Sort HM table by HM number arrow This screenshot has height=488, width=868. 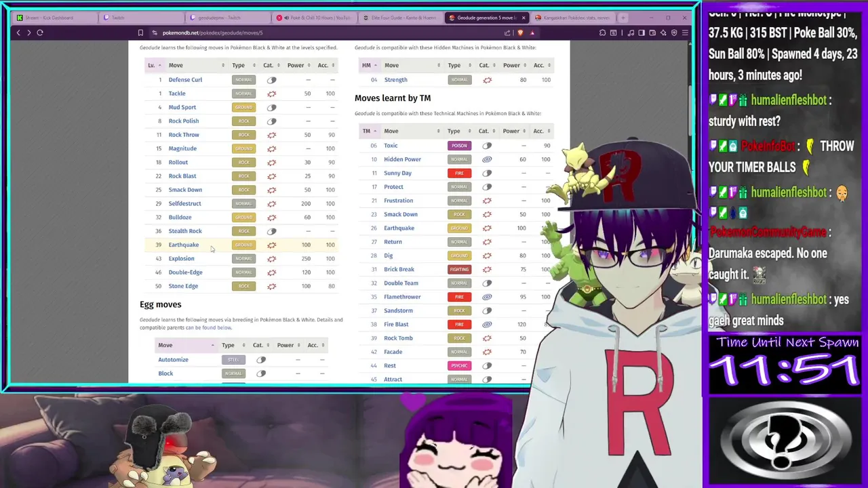[x=375, y=65]
